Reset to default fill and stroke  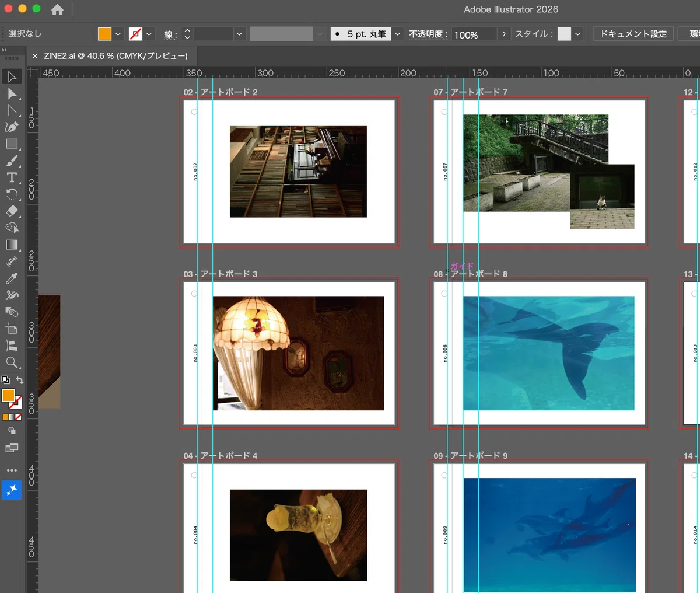coord(6,381)
